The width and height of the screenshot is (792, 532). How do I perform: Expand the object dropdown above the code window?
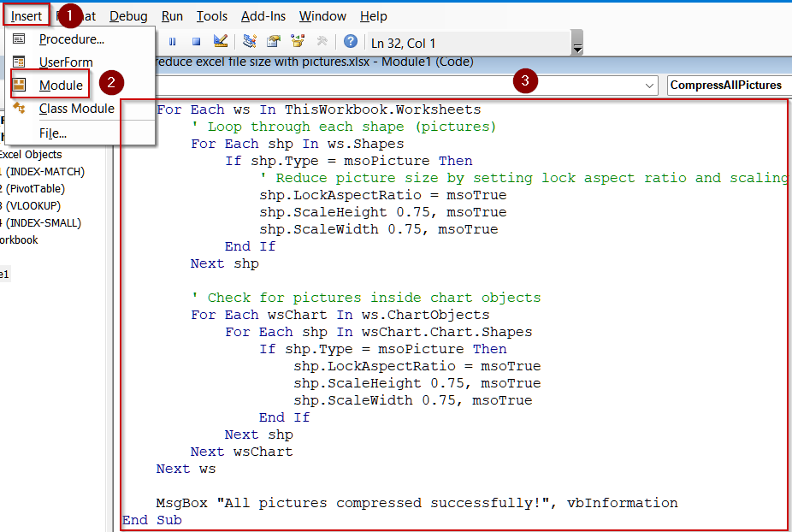pos(650,86)
